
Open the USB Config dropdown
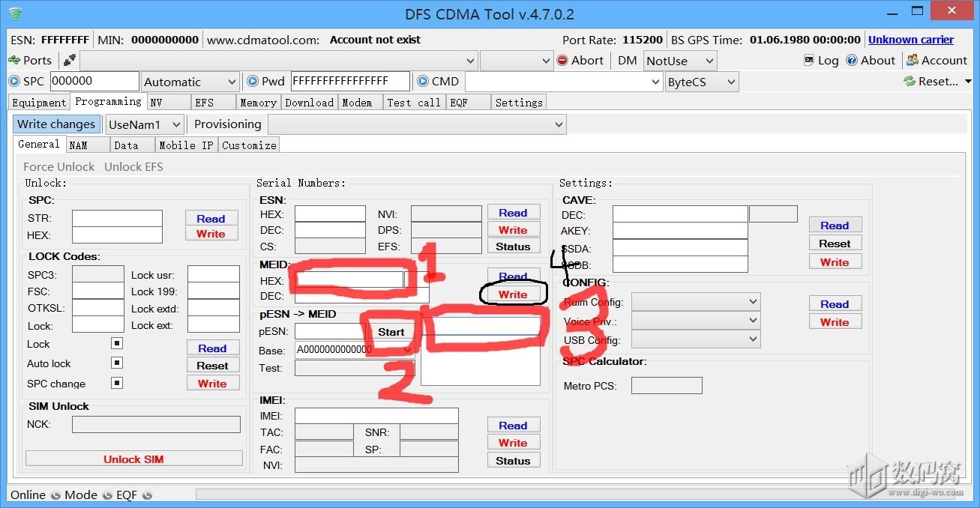(696, 339)
